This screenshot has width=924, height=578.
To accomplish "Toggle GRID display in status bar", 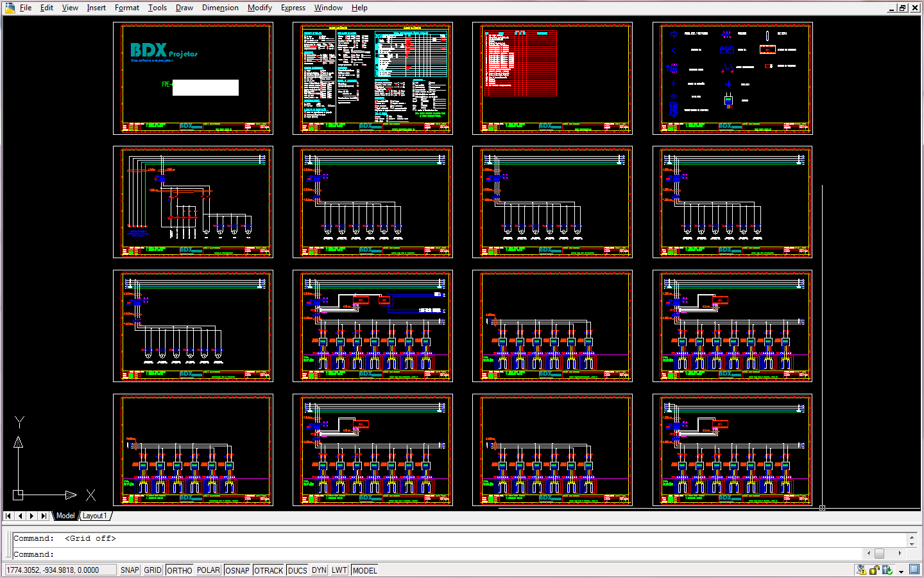I will point(153,570).
